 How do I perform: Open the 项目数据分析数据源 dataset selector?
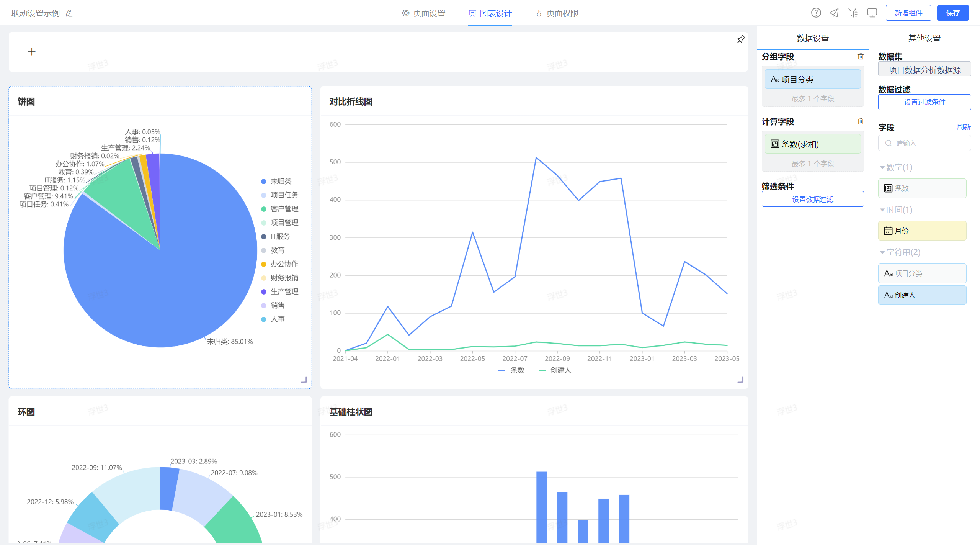(x=924, y=70)
